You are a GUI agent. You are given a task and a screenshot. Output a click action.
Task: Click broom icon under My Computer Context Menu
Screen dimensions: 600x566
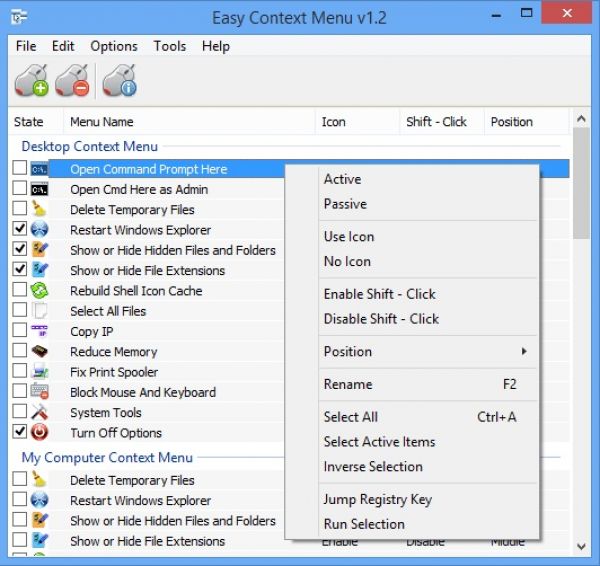[x=39, y=480]
